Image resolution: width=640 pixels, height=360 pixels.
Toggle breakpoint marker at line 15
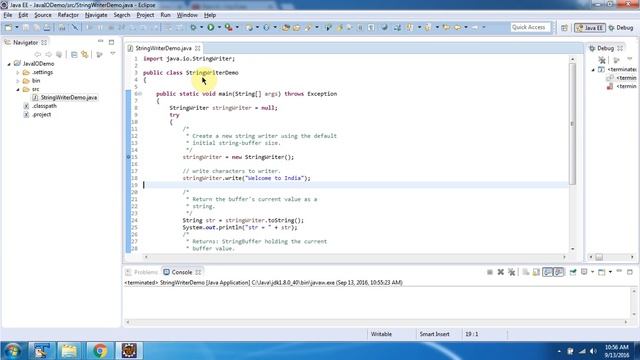tap(128, 157)
